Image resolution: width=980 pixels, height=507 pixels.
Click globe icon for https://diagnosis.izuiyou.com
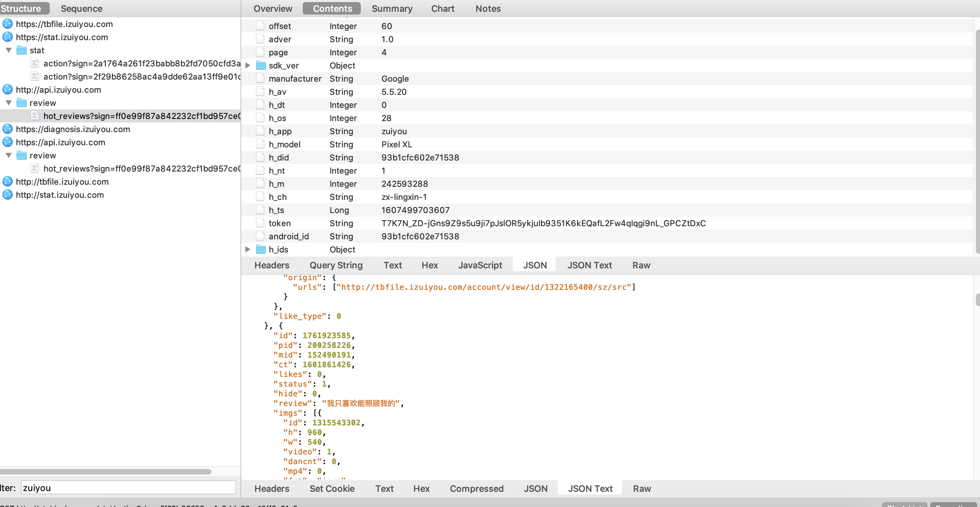(x=8, y=129)
